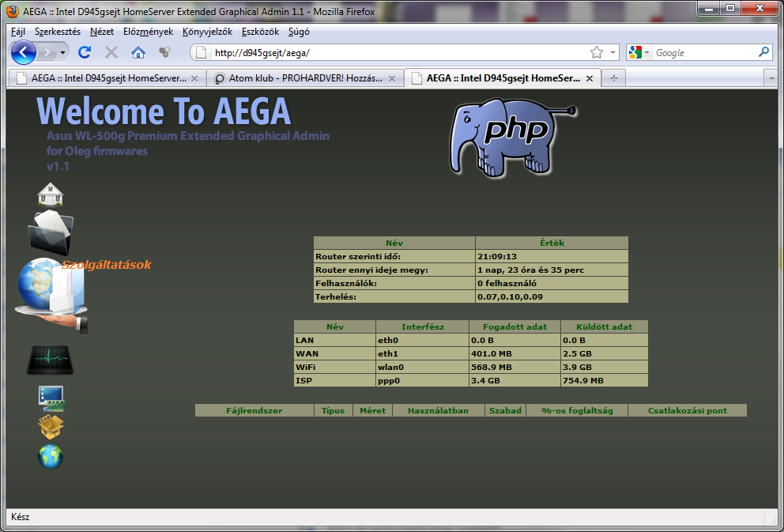The height and width of the screenshot is (532, 784).
Task: Bookmark this page with the star icon
Action: [x=597, y=52]
